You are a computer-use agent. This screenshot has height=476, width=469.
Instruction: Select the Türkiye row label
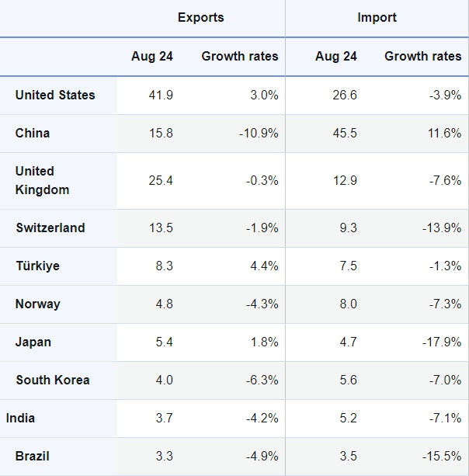(x=37, y=266)
